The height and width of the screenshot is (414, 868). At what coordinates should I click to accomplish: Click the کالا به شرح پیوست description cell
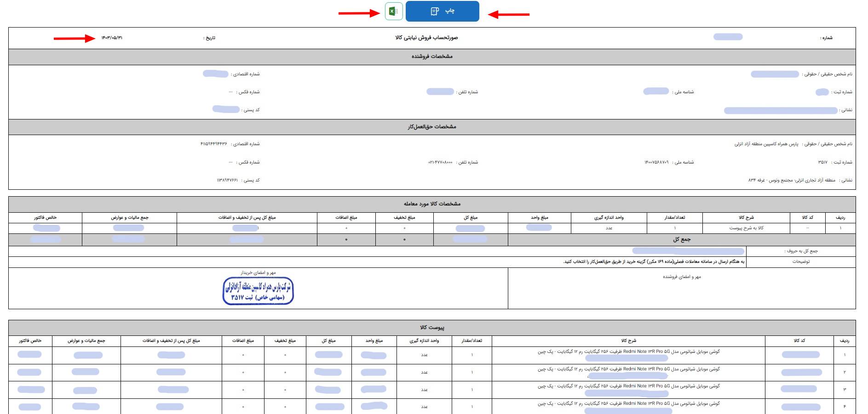click(x=746, y=228)
